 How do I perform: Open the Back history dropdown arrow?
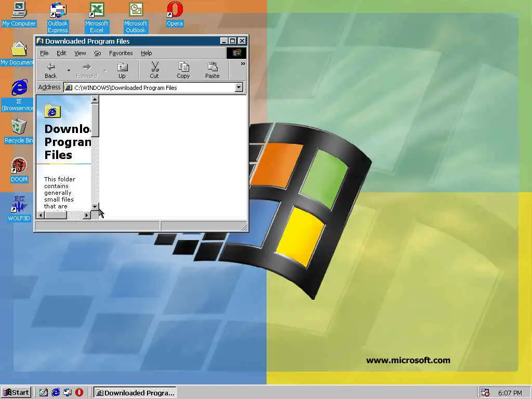(69, 71)
